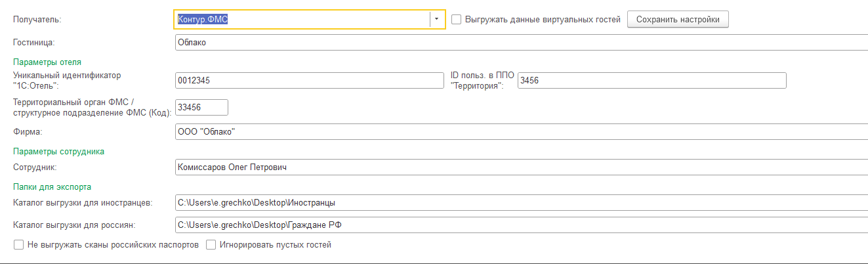
Task: Focus the Сотрудник field Комиссаров Олег Петрович
Action: [518, 167]
